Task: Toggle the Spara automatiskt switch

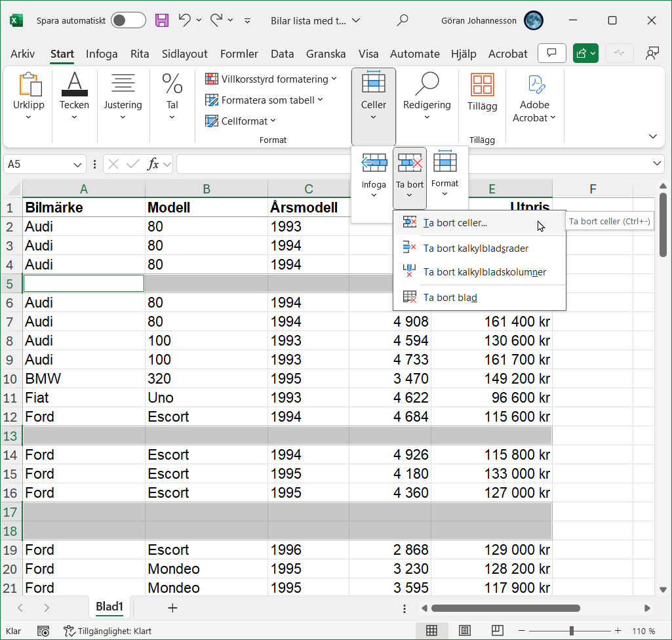Action: pyautogui.click(x=128, y=20)
